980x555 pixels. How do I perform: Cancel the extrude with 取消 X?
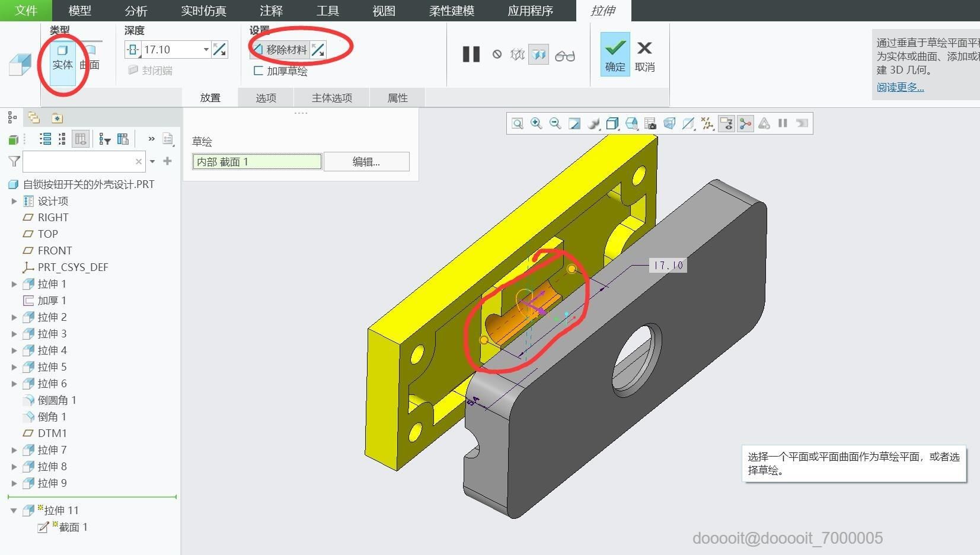coord(644,55)
